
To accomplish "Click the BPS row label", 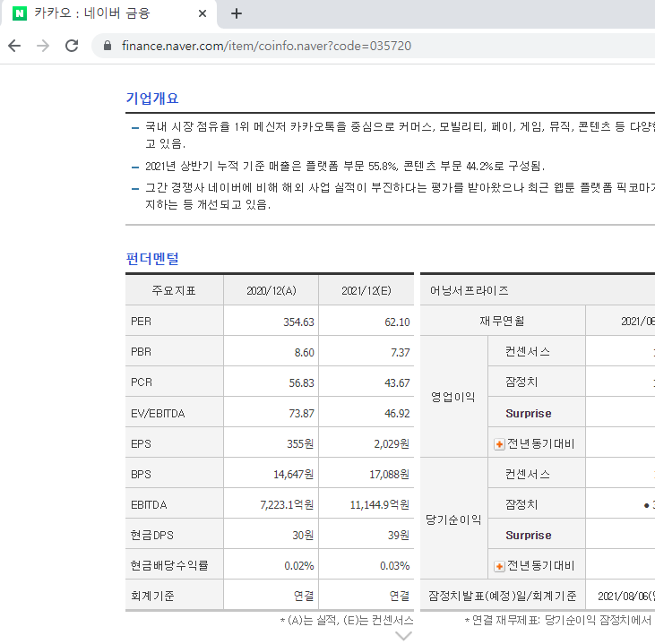I will tap(142, 475).
